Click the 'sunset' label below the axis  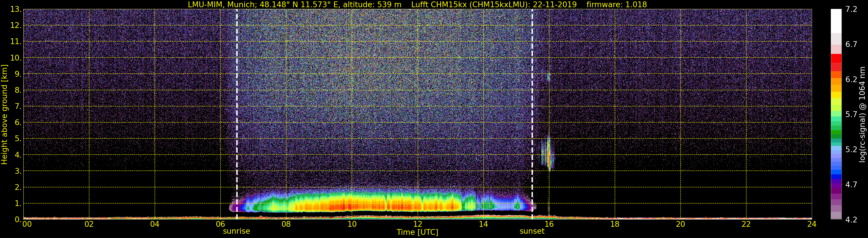pos(532,231)
